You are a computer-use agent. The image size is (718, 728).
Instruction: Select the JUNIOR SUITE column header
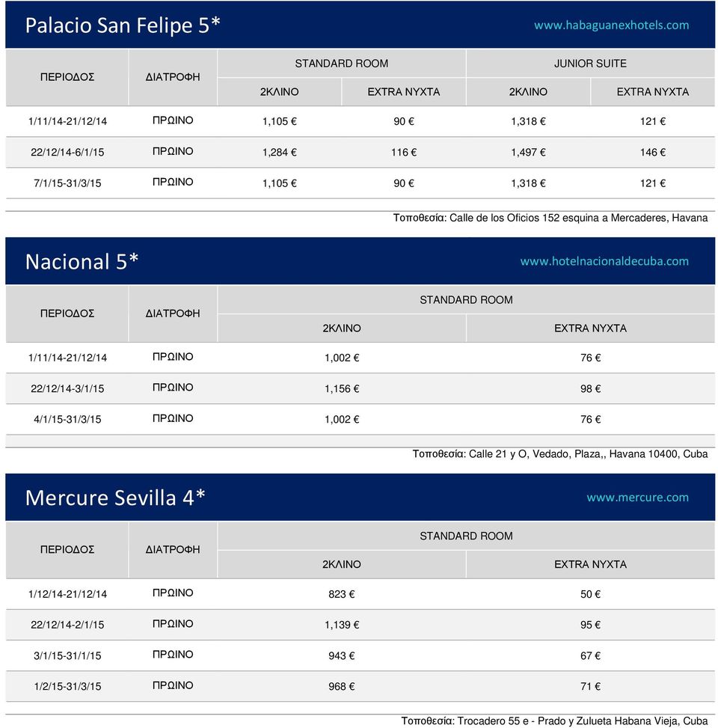590,64
